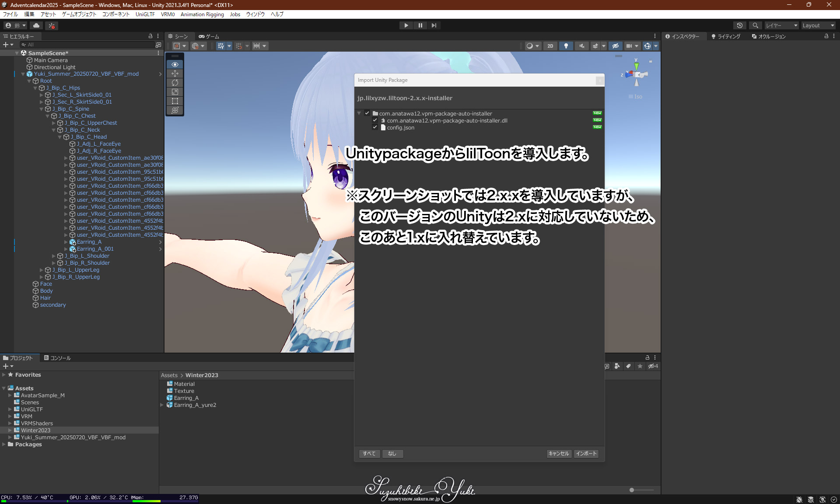840x504 pixels.
Task: Open the cloud services icon
Action: (36, 25)
